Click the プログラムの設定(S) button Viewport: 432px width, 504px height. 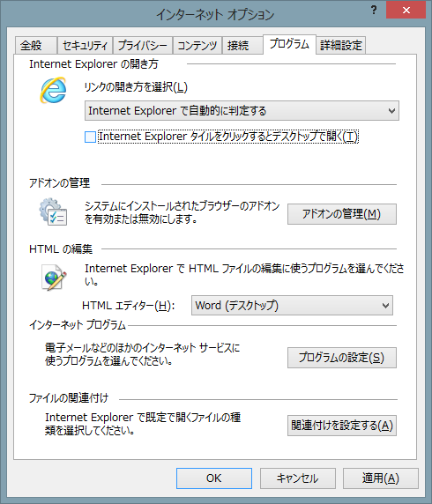pyautogui.click(x=341, y=358)
